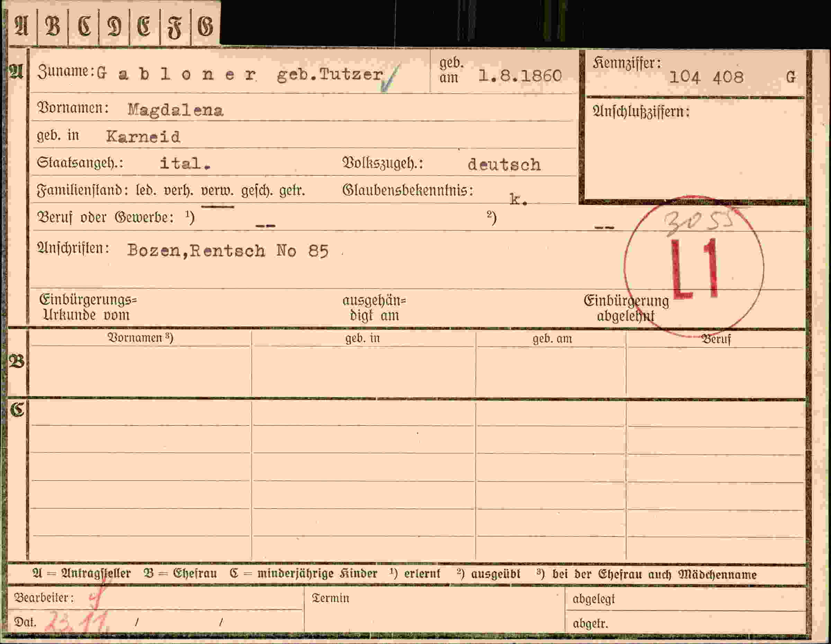Select index tab letter E

click(x=144, y=26)
